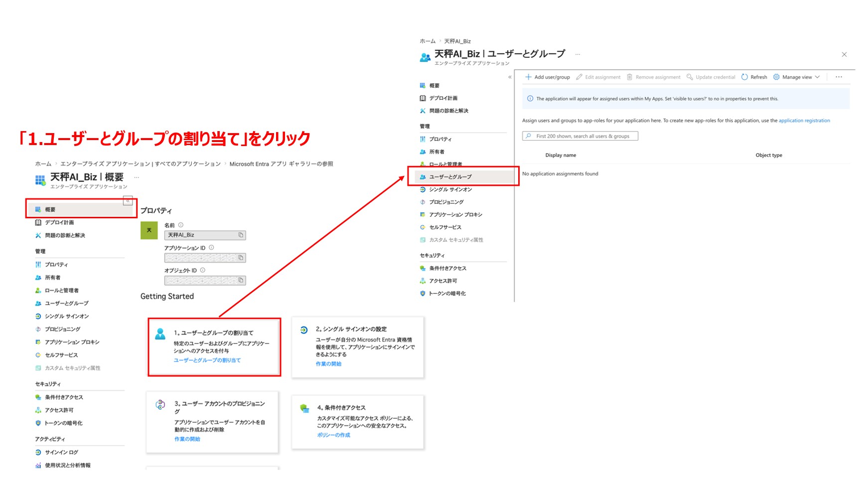Click the user icon on card 1
This screenshot has width=868, height=487.
(x=160, y=334)
